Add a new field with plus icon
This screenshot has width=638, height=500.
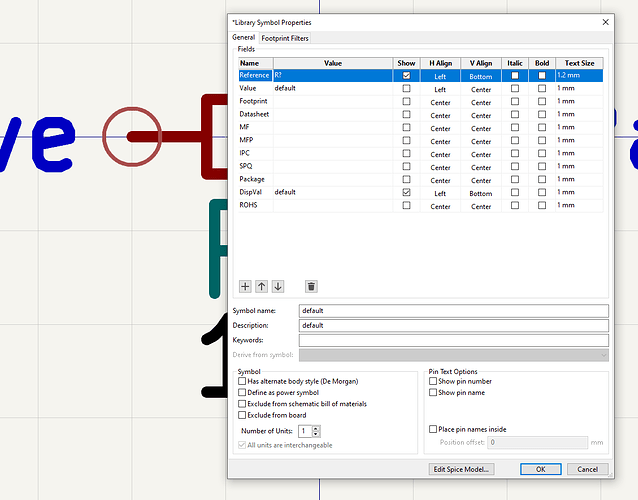tap(245, 286)
